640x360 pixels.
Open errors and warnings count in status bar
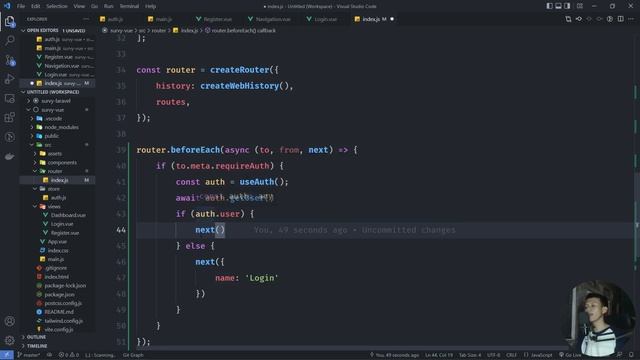[x=69, y=355]
